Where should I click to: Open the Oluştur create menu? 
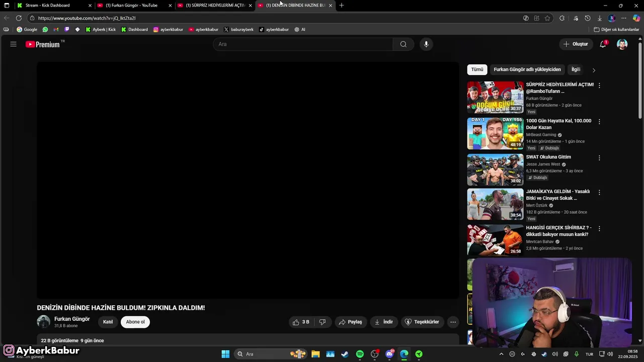click(576, 44)
